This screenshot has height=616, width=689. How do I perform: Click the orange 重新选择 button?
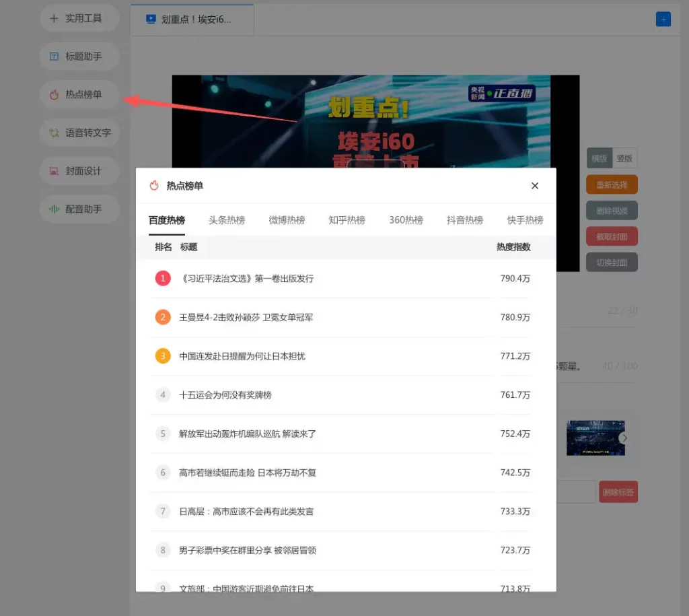coord(612,184)
